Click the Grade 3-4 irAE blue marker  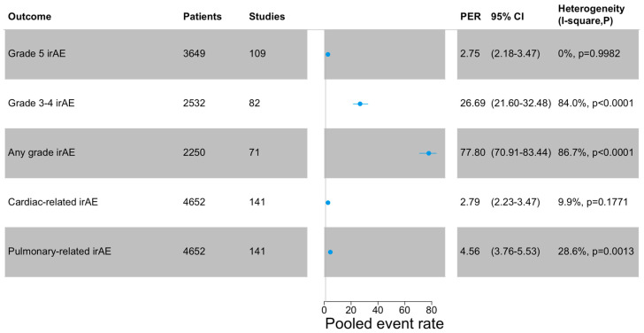coord(360,104)
